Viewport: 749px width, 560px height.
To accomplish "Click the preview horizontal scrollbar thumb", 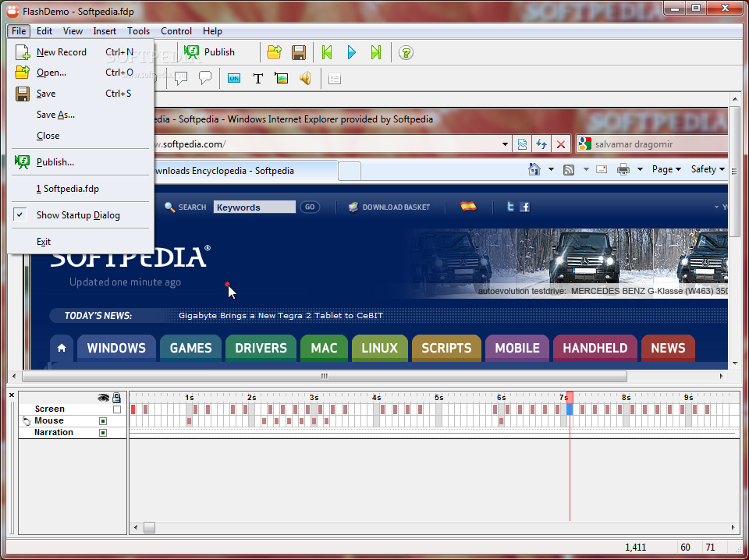I will [x=325, y=376].
